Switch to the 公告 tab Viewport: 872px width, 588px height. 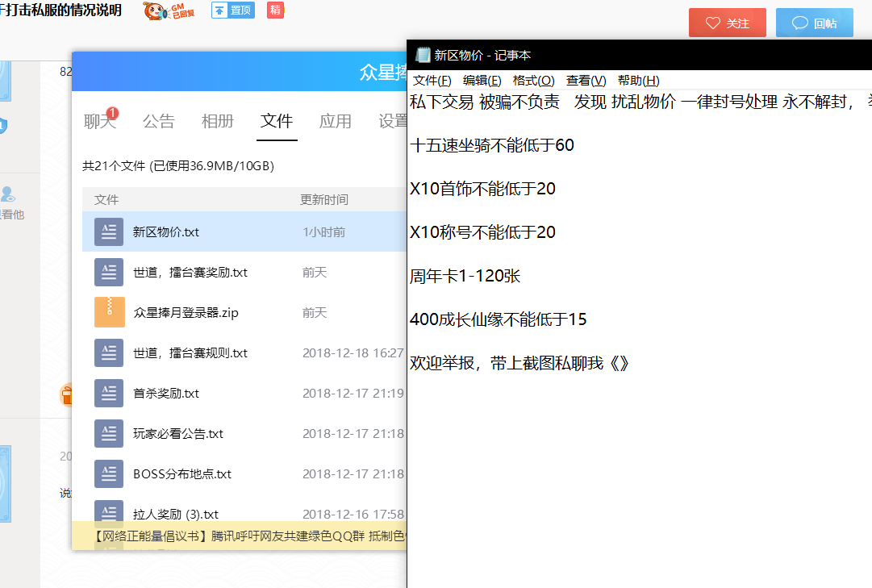tap(159, 121)
